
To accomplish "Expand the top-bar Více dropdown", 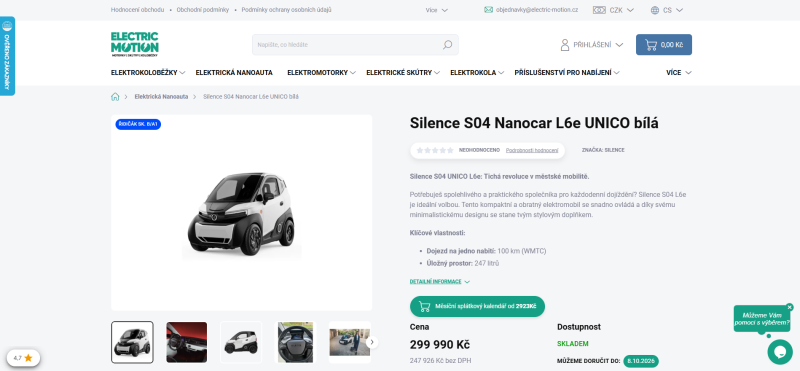I will point(437,10).
